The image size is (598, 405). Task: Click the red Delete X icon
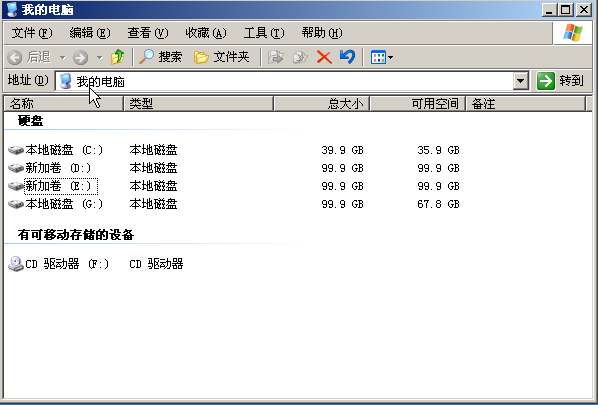point(324,57)
